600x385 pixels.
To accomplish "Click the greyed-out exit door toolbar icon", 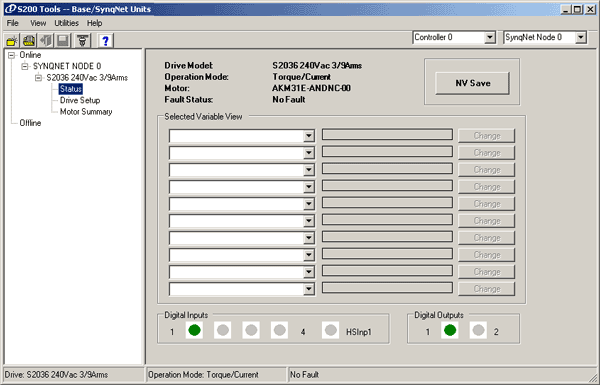I will (x=46, y=41).
